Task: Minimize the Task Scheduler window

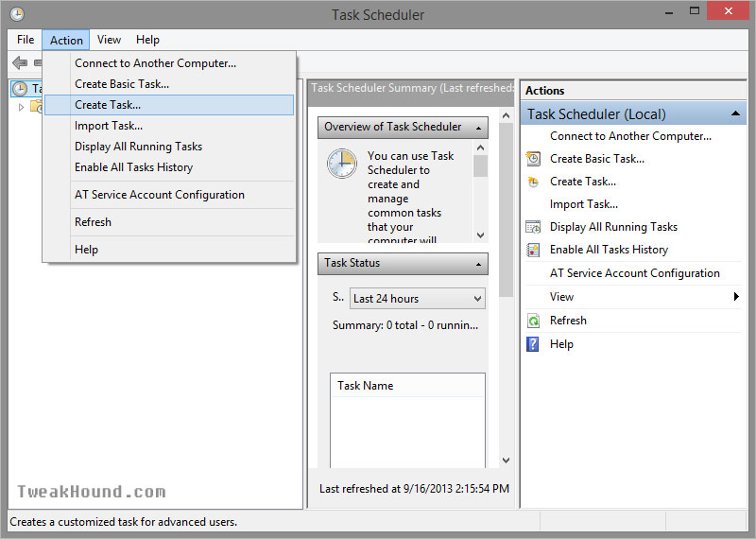Action: click(x=669, y=12)
